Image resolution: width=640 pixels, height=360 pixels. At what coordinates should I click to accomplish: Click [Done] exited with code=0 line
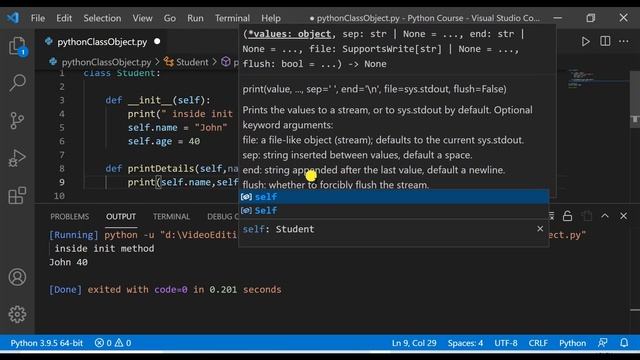coord(165,289)
